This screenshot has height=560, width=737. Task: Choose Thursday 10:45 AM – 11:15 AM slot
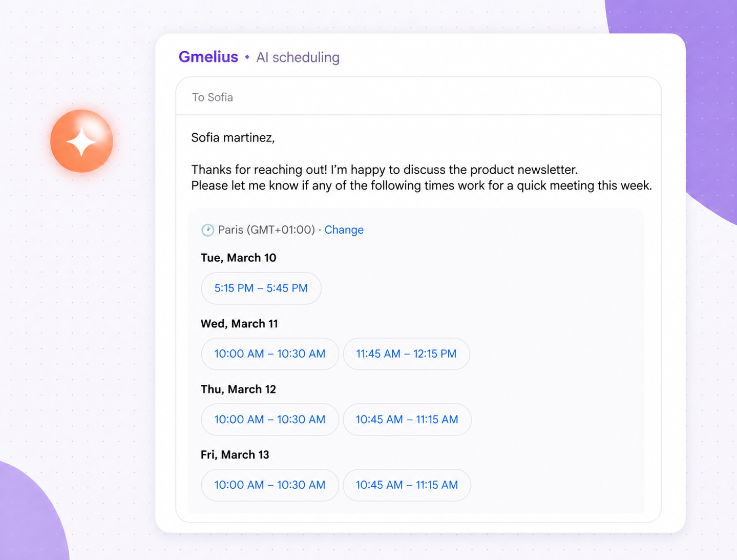[x=407, y=420]
